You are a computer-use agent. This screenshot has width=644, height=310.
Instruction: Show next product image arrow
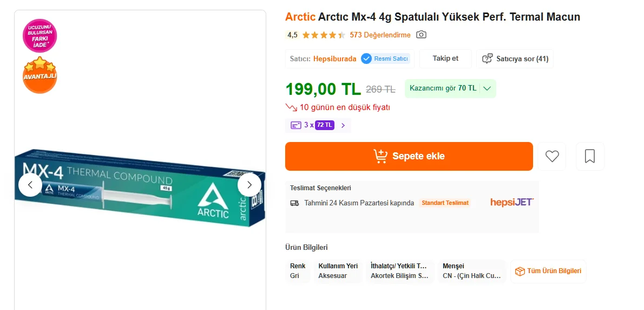249,185
